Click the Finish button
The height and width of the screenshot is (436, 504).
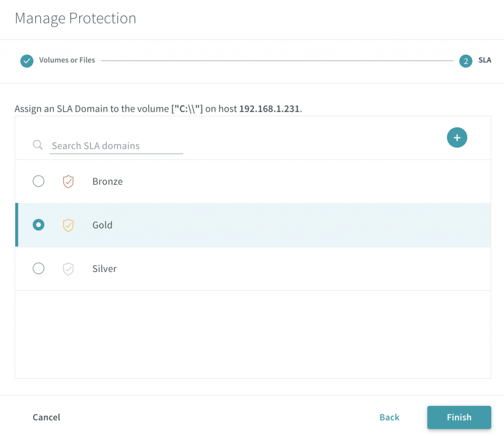click(x=459, y=417)
